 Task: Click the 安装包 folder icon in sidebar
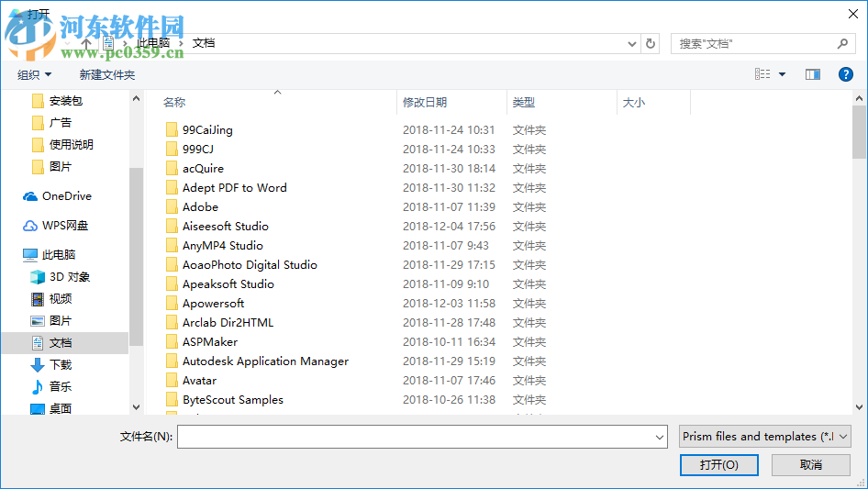(x=38, y=101)
